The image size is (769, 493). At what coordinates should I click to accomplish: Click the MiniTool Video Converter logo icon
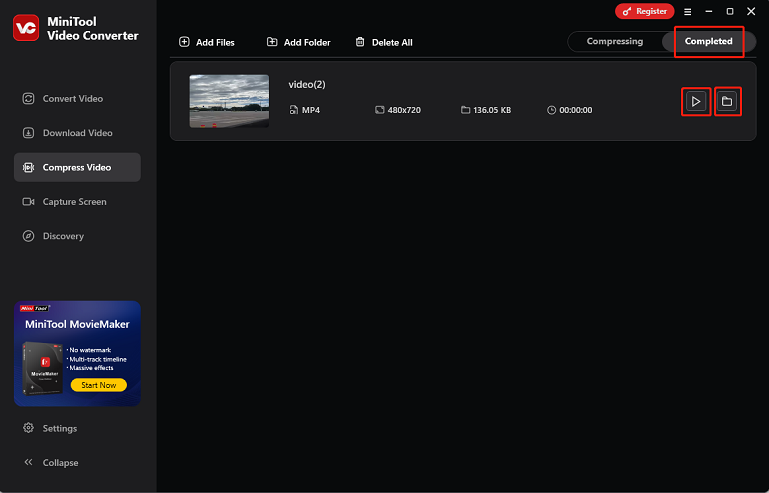pyautogui.click(x=26, y=28)
